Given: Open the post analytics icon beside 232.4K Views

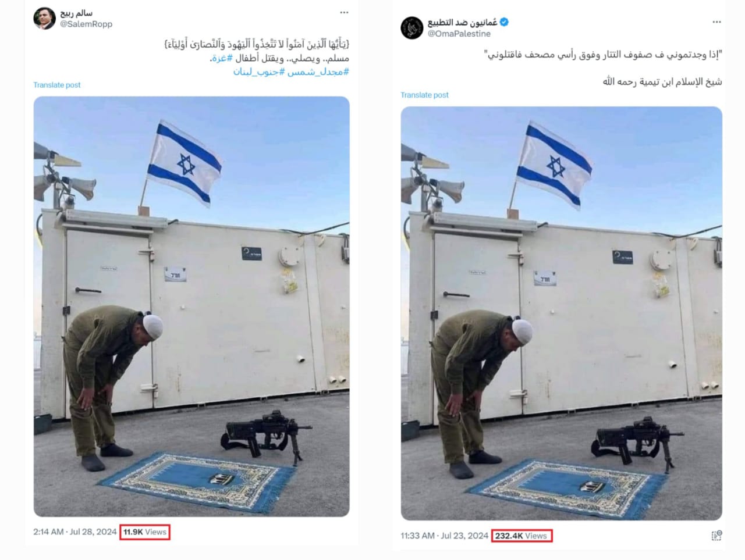Looking at the screenshot, I should coord(716,536).
